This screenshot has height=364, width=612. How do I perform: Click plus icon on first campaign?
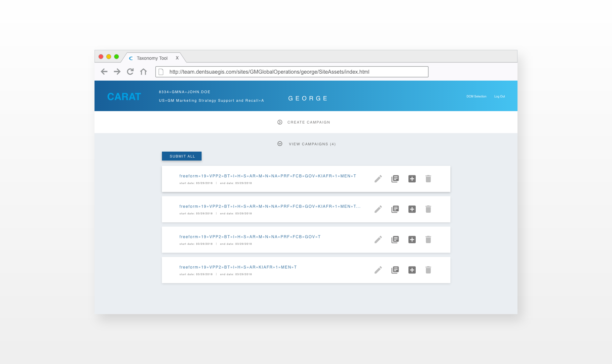click(x=412, y=179)
